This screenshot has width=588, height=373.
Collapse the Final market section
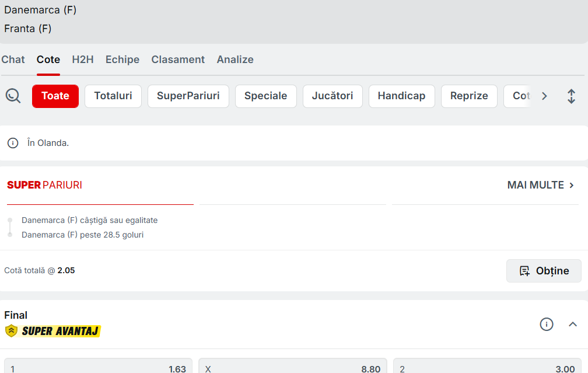(573, 325)
